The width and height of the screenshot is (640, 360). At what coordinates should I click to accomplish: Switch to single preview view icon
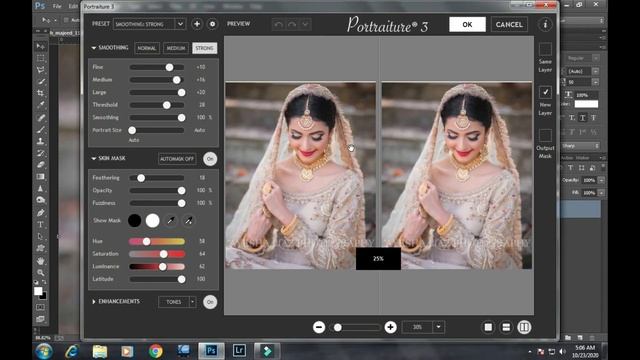click(x=488, y=327)
